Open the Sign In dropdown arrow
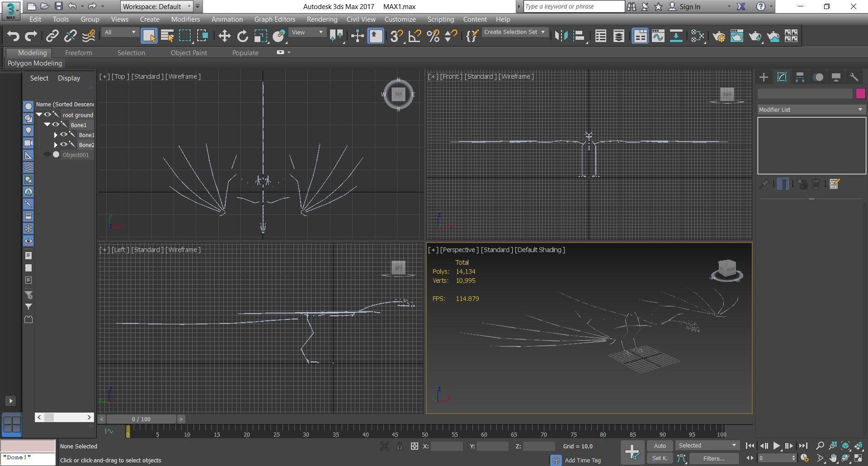Screen dimensions: 868x466 (x=729, y=7)
